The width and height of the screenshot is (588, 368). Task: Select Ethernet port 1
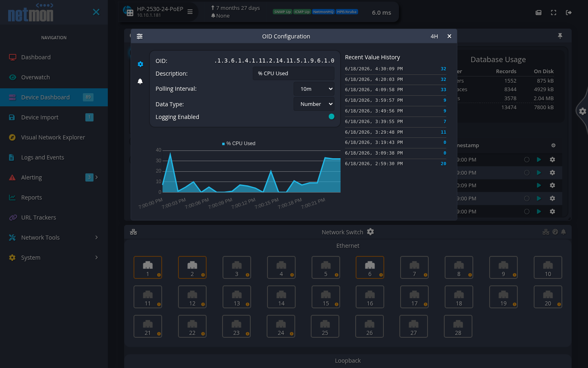click(148, 267)
